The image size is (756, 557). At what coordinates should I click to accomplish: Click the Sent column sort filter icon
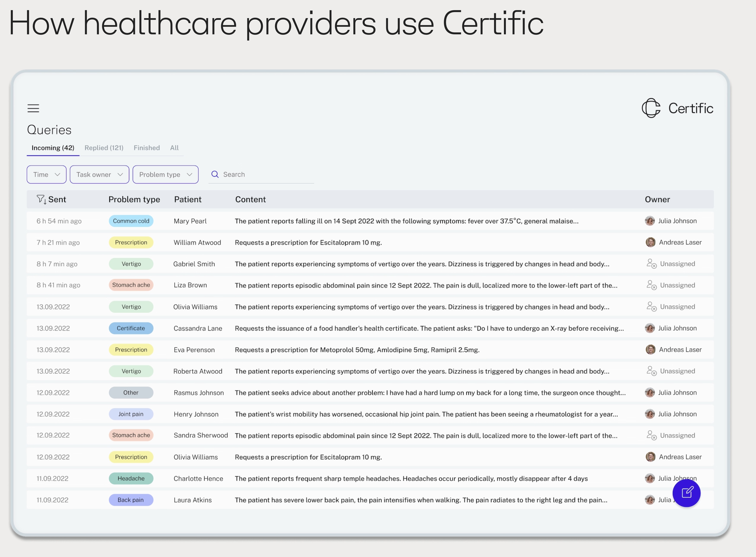point(41,199)
